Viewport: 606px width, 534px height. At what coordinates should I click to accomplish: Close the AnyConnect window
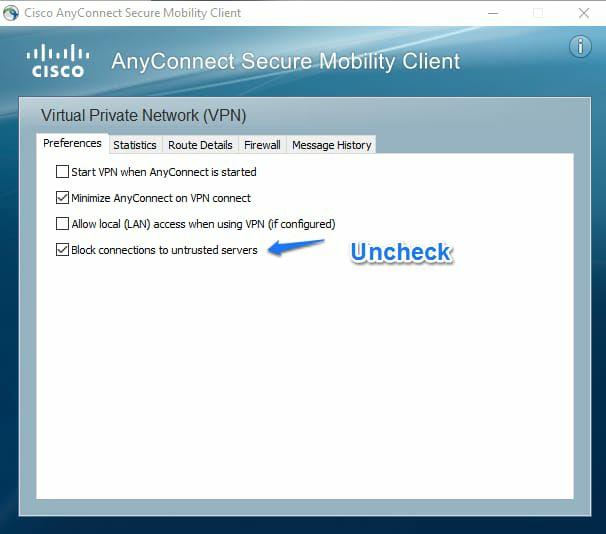(x=584, y=13)
